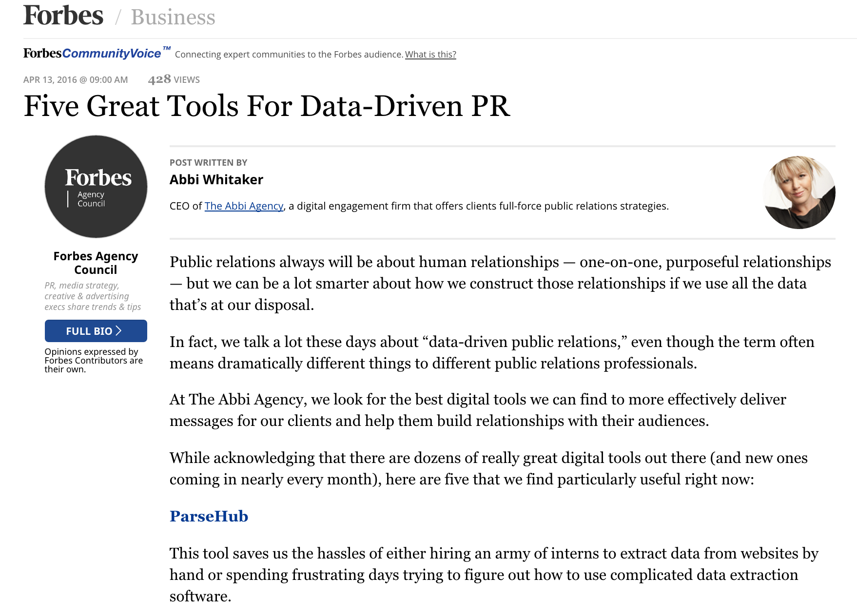Click the "Connecting expert communities" tagline text

(289, 54)
